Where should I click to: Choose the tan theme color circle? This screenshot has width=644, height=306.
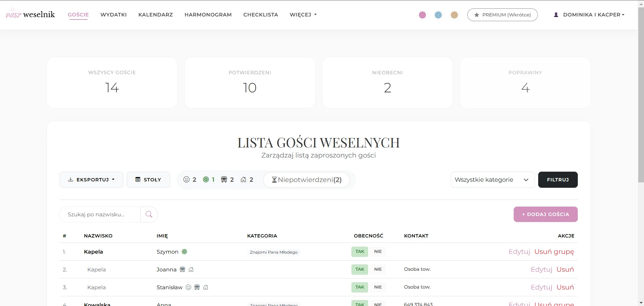point(455,15)
